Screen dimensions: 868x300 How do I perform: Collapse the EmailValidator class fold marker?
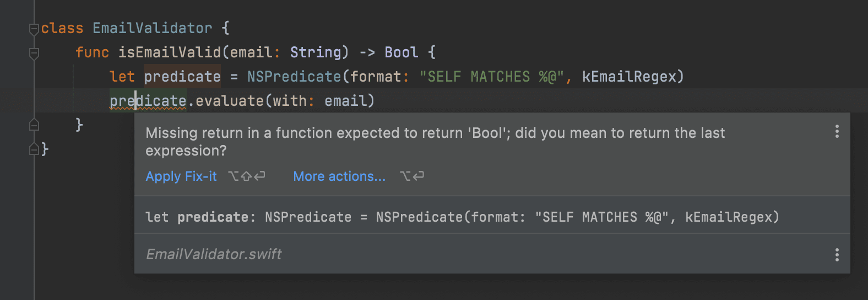pos(34,29)
